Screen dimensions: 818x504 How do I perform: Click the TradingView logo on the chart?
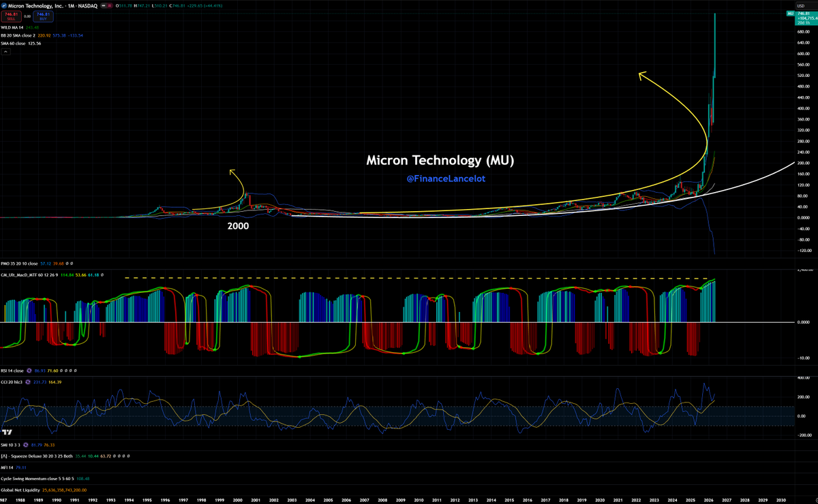pyautogui.click(x=7, y=432)
